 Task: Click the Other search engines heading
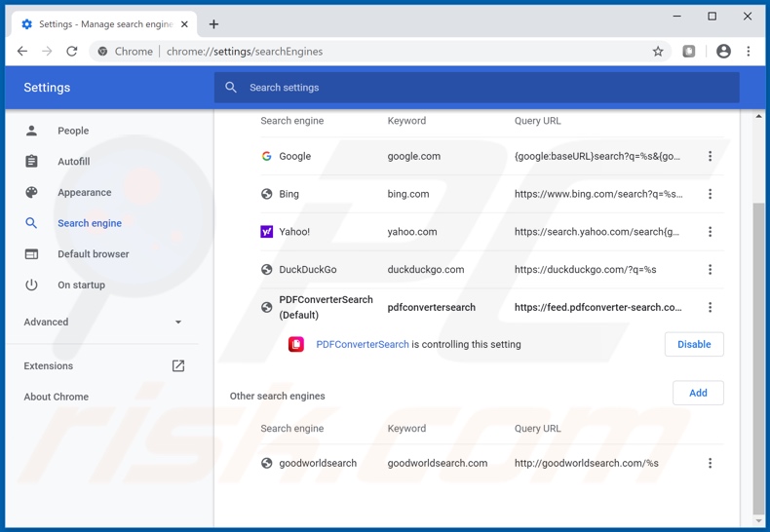[x=278, y=396]
